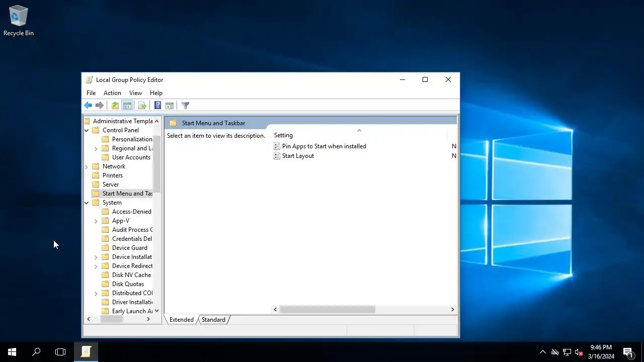The width and height of the screenshot is (644, 362).
Task: Select the Start Layout setting
Action: 298,156
